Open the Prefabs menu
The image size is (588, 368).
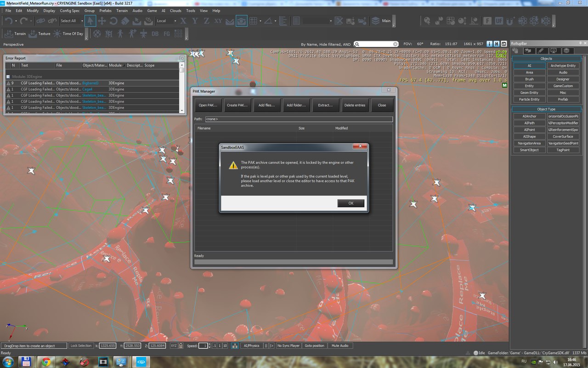click(x=105, y=11)
